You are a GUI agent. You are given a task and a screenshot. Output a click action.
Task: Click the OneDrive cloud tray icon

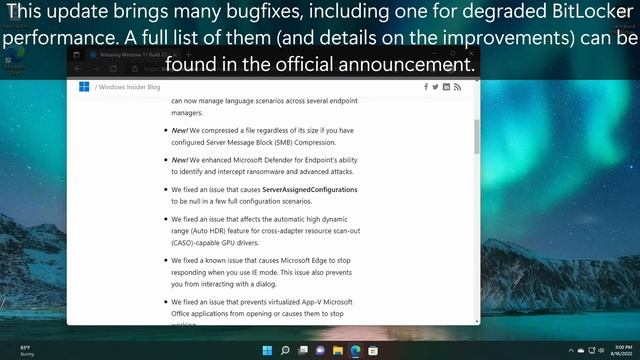point(581,351)
